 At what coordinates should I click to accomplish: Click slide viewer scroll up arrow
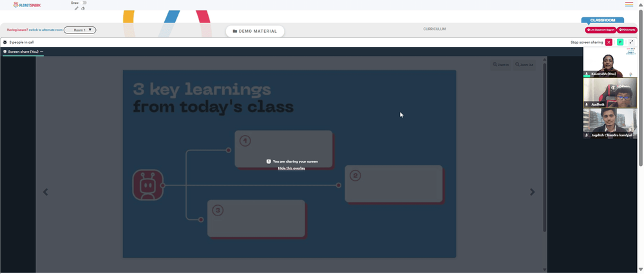tap(545, 59)
